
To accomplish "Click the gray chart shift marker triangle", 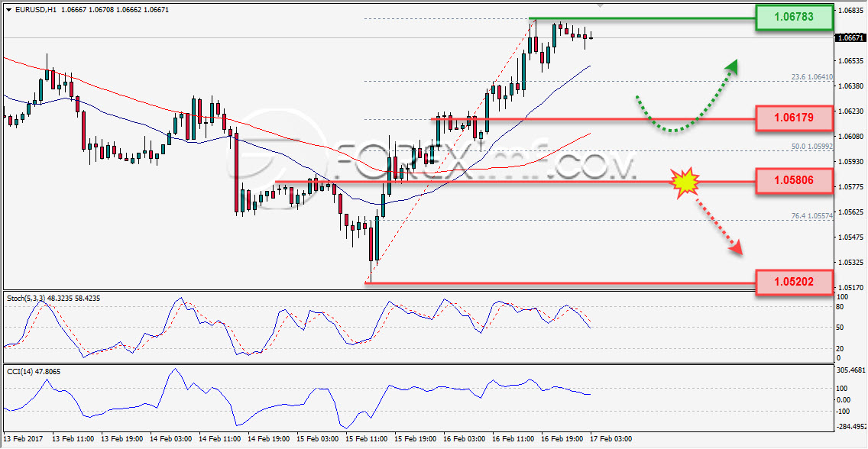I will (600, 6).
